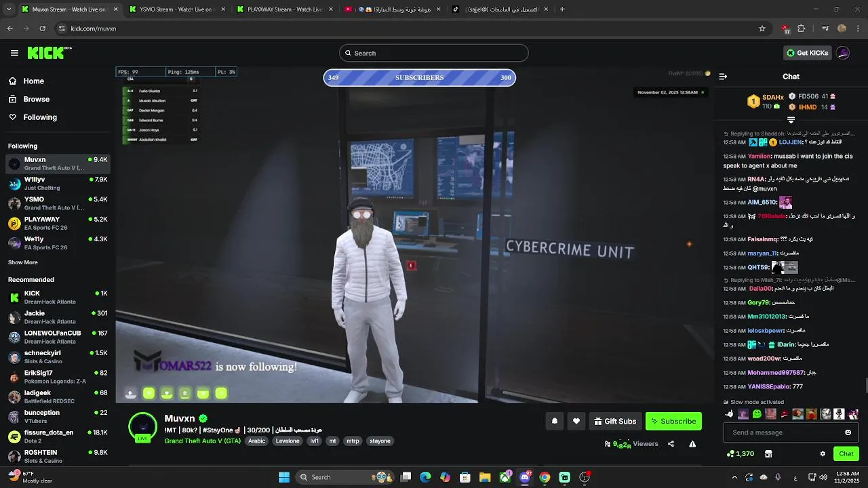Screen dimensions: 868x488
Task: Click the mtrp tag
Action: click(353, 441)
